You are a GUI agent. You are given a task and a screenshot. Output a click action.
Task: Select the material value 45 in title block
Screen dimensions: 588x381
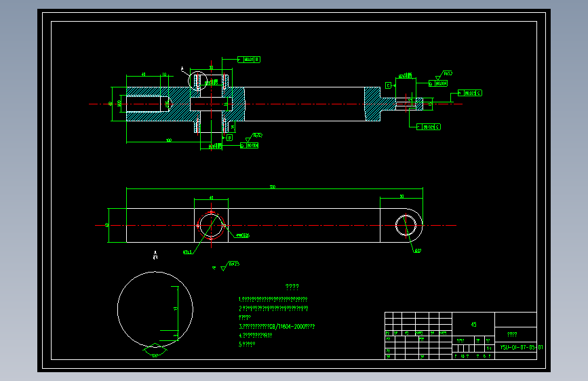click(473, 324)
